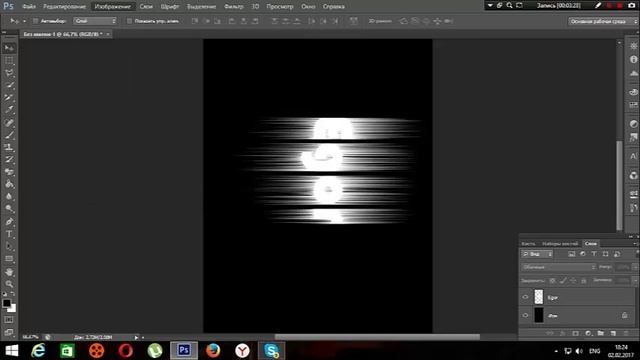The image size is (640, 360).
Task: Open workspace switcher dropdown 'Основная рабочая среда'
Action: tap(603, 21)
